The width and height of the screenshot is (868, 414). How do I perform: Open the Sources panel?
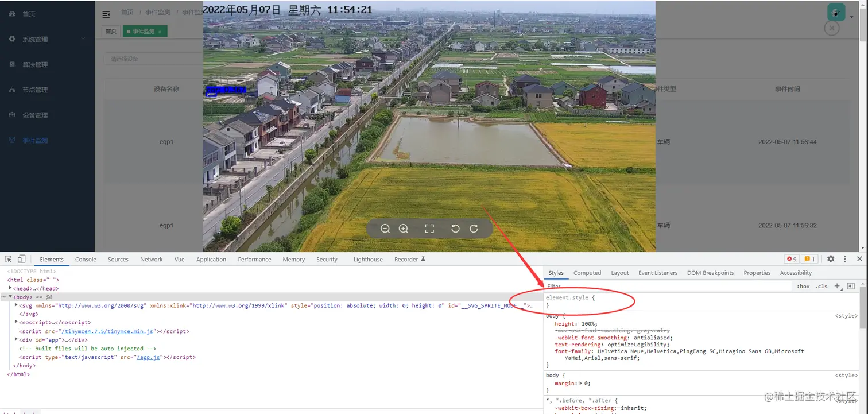pyautogui.click(x=118, y=260)
